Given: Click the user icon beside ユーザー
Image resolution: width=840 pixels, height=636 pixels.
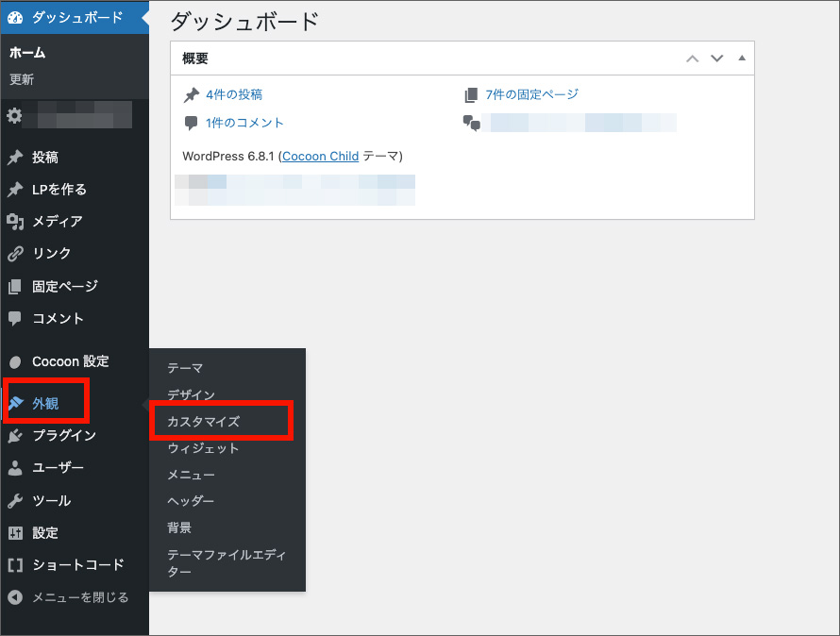Looking at the screenshot, I should (15, 468).
